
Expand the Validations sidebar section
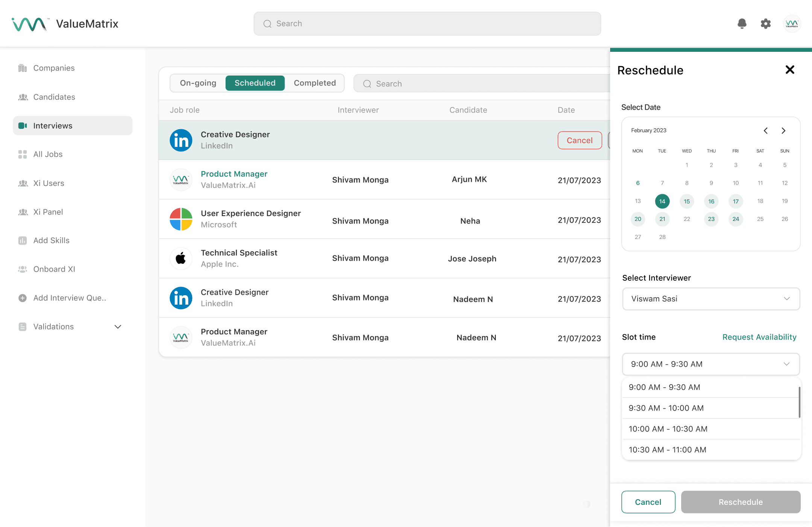pyautogui.click(x=118, y=327)
